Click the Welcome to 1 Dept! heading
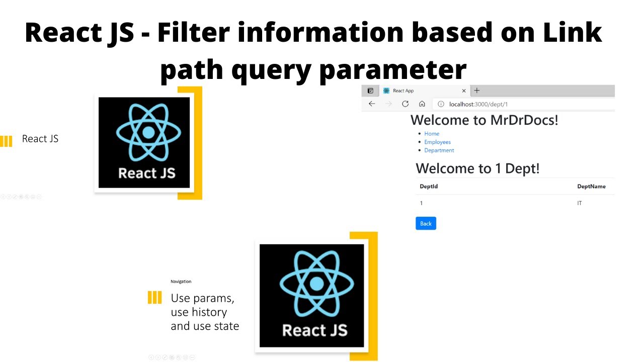Viewport: 644px width, 362px height. (477, 168)
